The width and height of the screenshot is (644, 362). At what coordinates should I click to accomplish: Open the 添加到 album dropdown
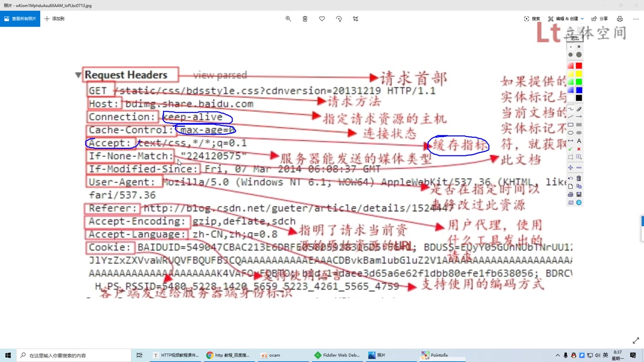click(x=54, y=19)
